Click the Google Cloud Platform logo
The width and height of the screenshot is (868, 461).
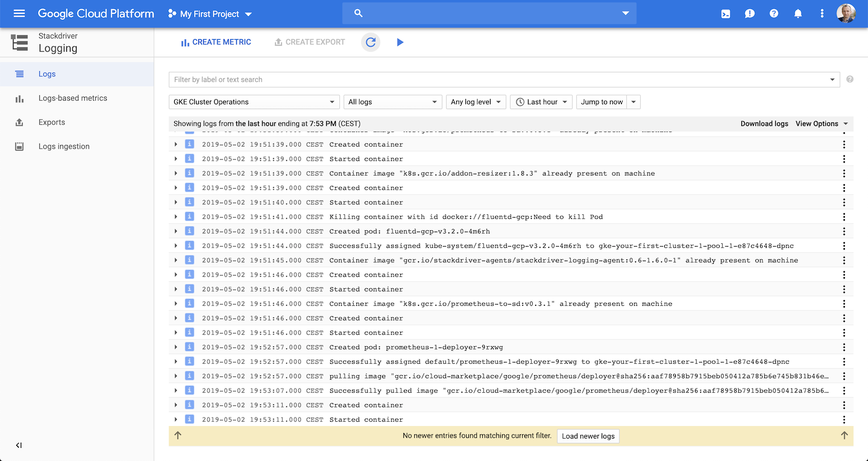[x=96, y=13]
